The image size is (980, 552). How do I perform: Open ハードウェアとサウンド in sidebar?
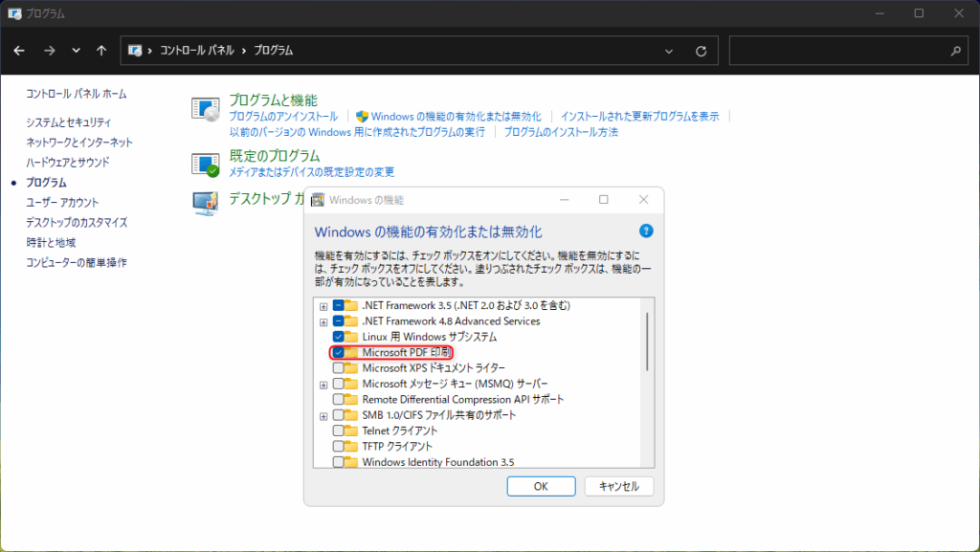pyautogui.click(x=68, y=163)
